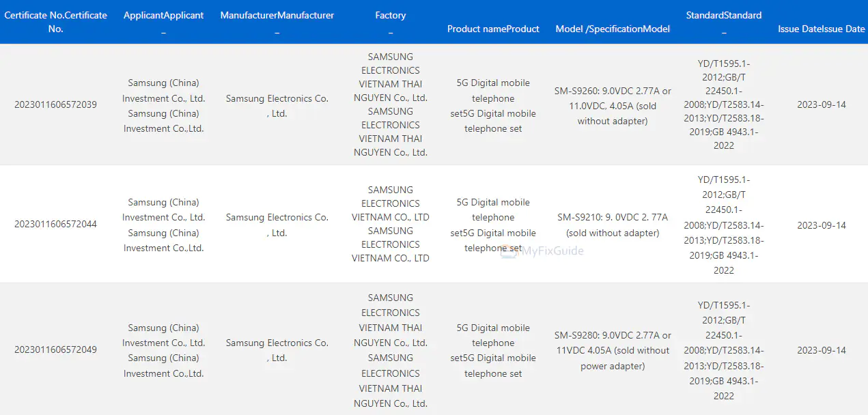Click manufacturer cell in the SM-S9260 row
Screen dimensions: 868x415
(x=277, y=106)
